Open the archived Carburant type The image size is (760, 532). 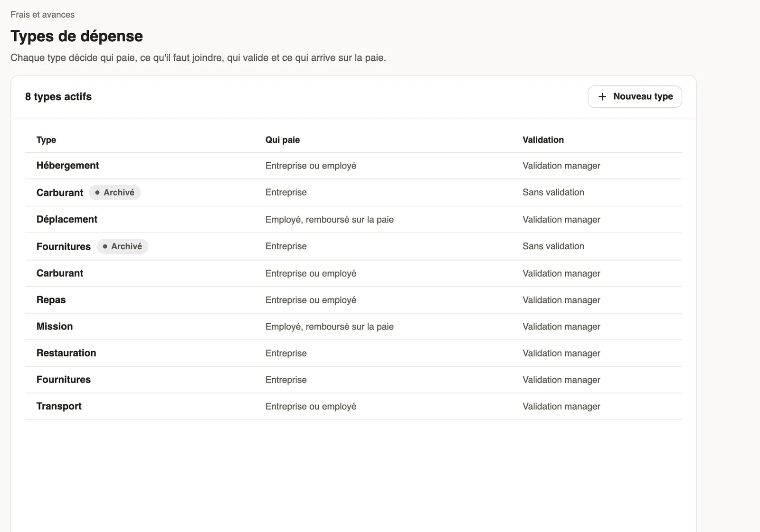[353, 192]
